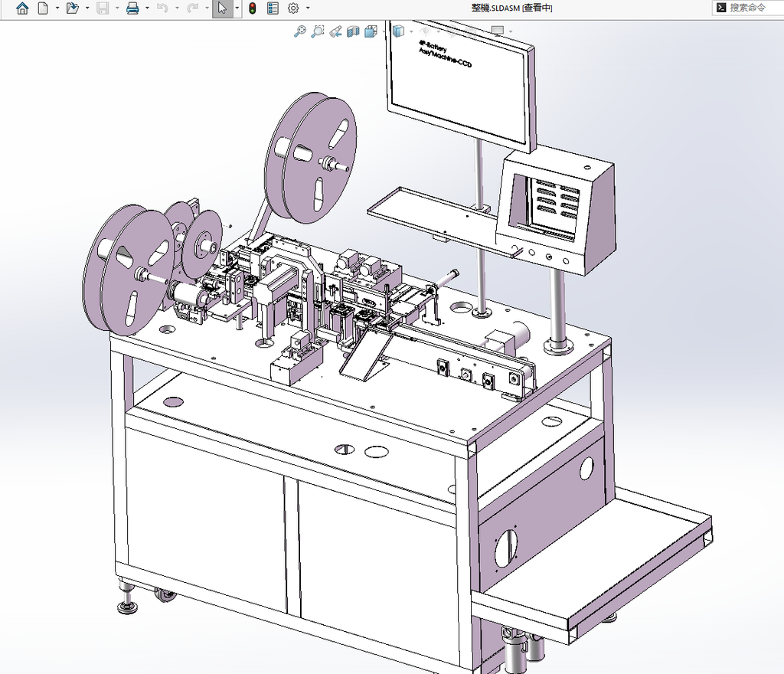Image resolution: width=784 pixels, height=674 pixels.
Task: Activate the Select cursor tool
Action: click(x=223, y=8)
